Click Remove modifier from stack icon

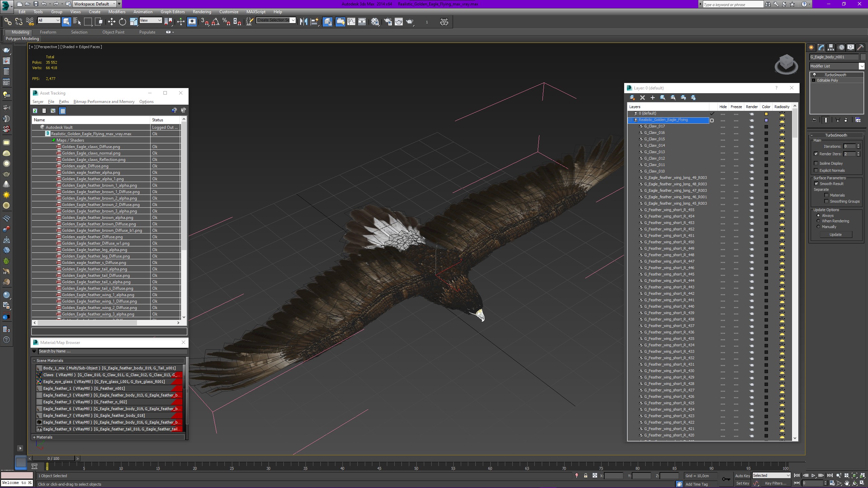click(x=846, y=120)
